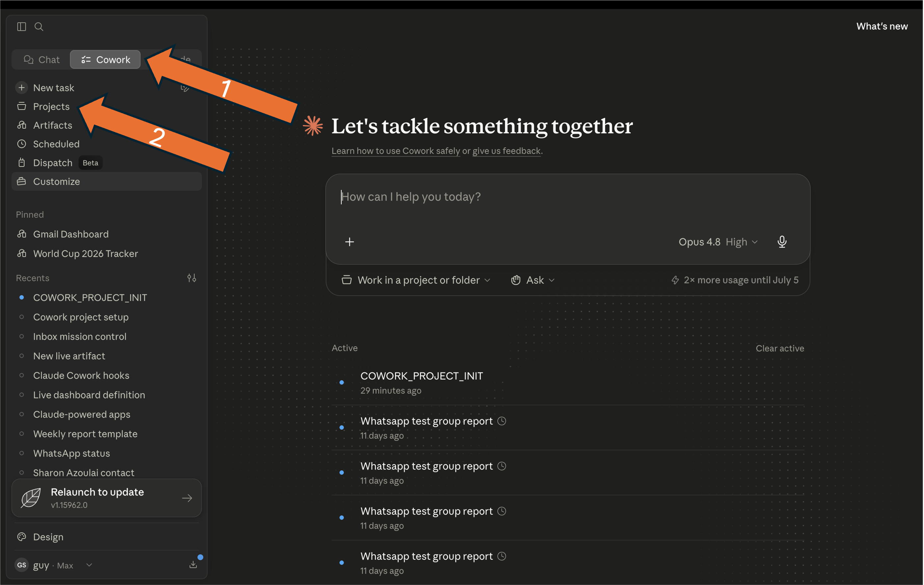The width and height of the screenshot is (924, 585).
Task: Click the microphone voice input icon
Action: pyautogui.click(x=782, y=242)
